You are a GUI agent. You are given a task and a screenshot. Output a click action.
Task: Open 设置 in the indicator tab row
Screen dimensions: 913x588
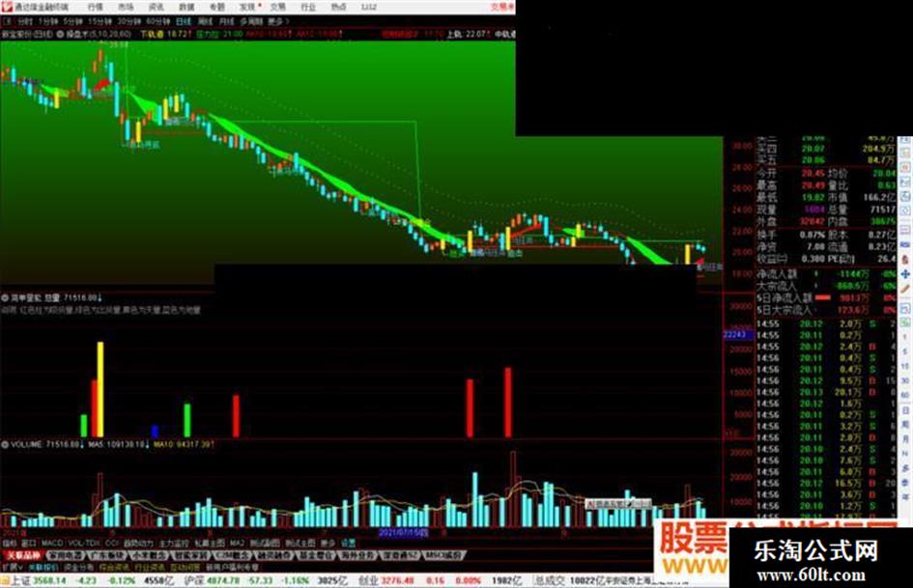coord(348,543)
